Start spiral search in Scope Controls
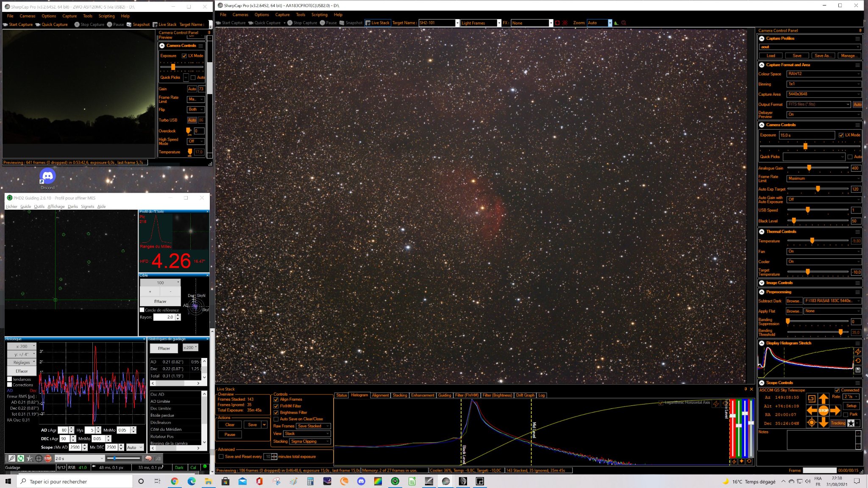 (x=812, y=398)
